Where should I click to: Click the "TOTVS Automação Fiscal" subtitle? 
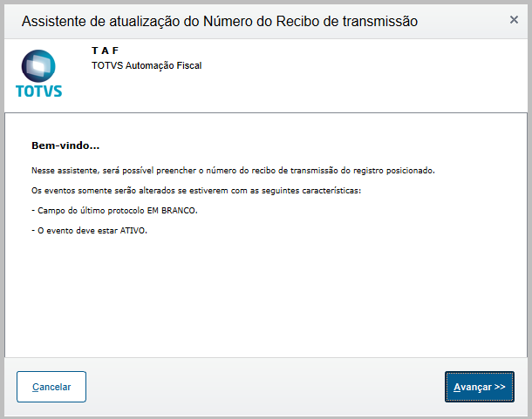coord(147,65)
